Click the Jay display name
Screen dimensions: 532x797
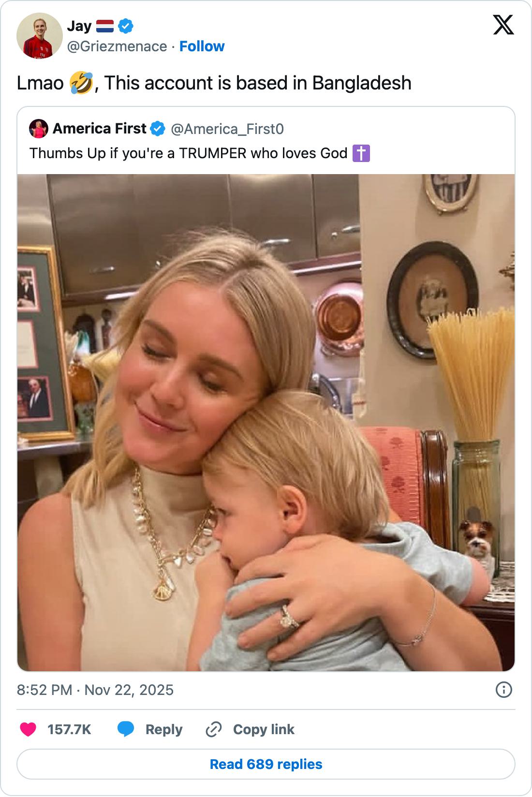point(79,26)
